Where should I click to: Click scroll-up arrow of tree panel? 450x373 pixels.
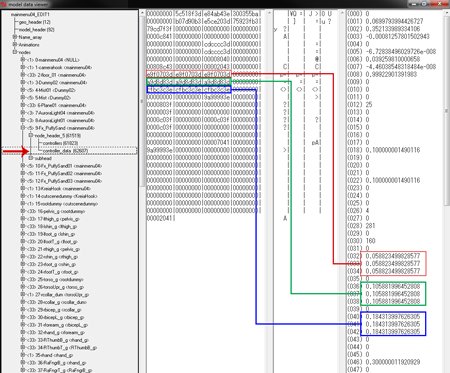click(142, 13)
